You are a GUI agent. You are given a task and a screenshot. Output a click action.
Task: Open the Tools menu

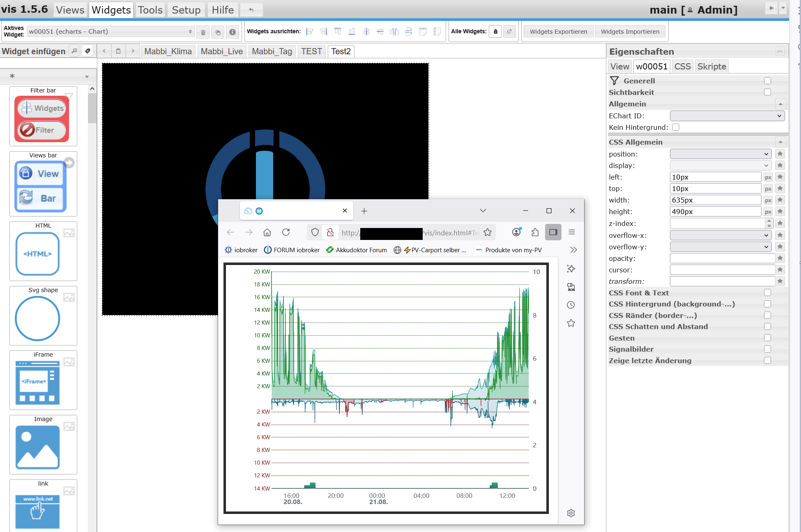coord(150,10)
